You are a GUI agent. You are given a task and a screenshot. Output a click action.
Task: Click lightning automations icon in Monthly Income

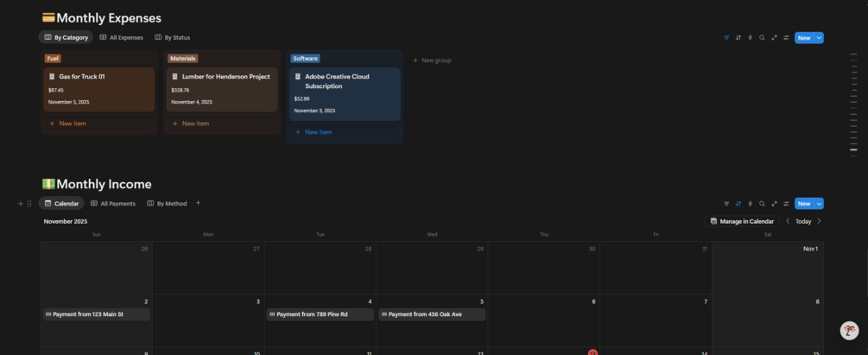tap(750, 204)
